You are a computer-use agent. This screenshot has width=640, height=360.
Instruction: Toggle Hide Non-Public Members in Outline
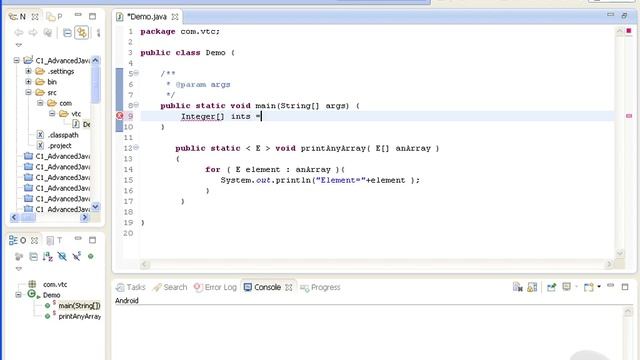[x=91, y=256]
